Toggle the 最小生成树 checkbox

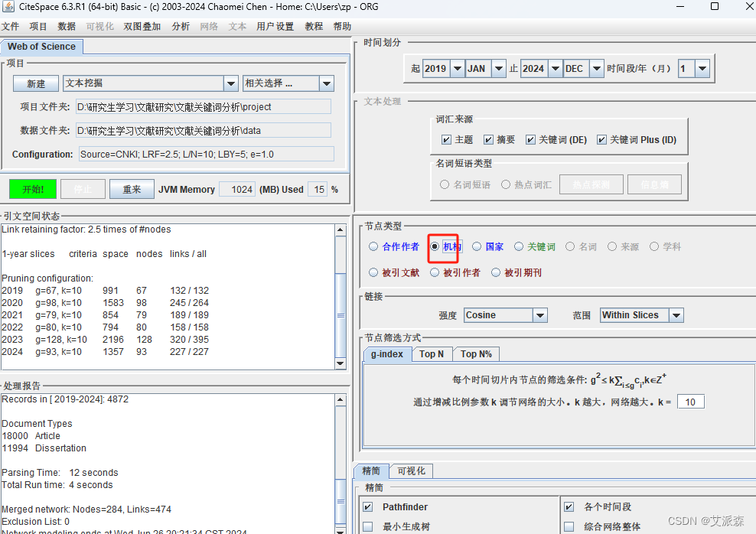[x=368, y=527]
